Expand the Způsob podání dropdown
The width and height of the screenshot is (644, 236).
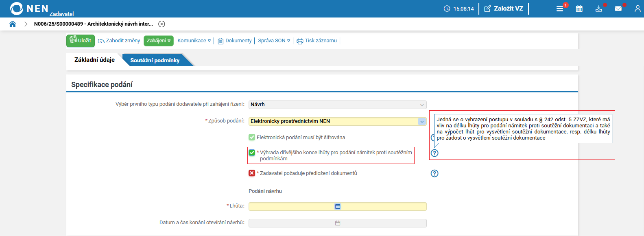coord(422,121)
